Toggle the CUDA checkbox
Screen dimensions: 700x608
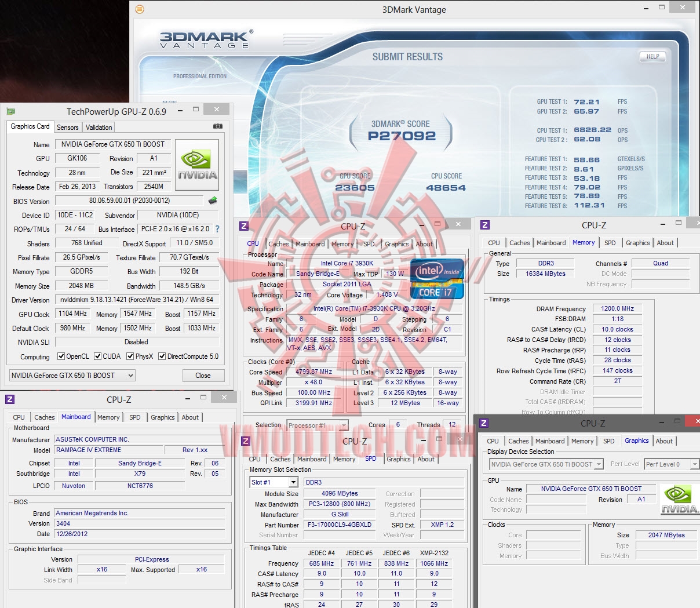click(98, 356)
